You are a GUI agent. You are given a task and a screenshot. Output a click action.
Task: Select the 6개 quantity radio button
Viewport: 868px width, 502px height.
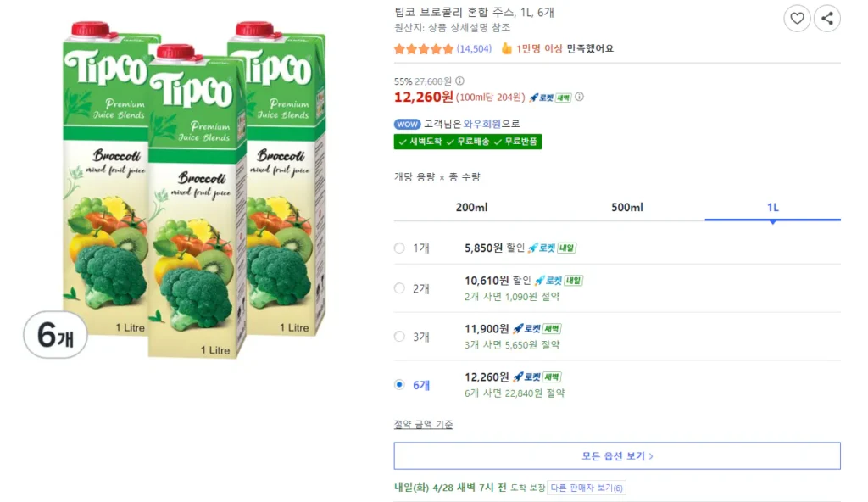click(x=399, y=385)
